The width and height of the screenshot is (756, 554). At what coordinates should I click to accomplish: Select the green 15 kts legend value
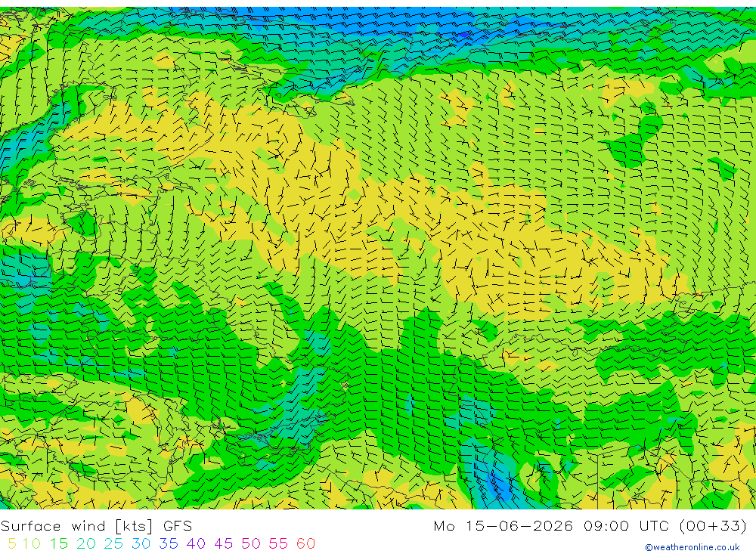point(59,543)
